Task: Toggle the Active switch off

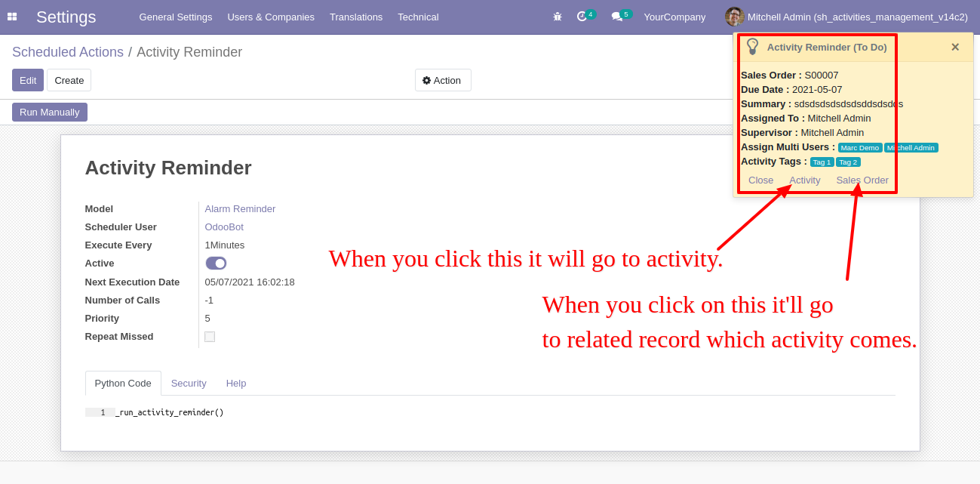Action: (216, 263)
